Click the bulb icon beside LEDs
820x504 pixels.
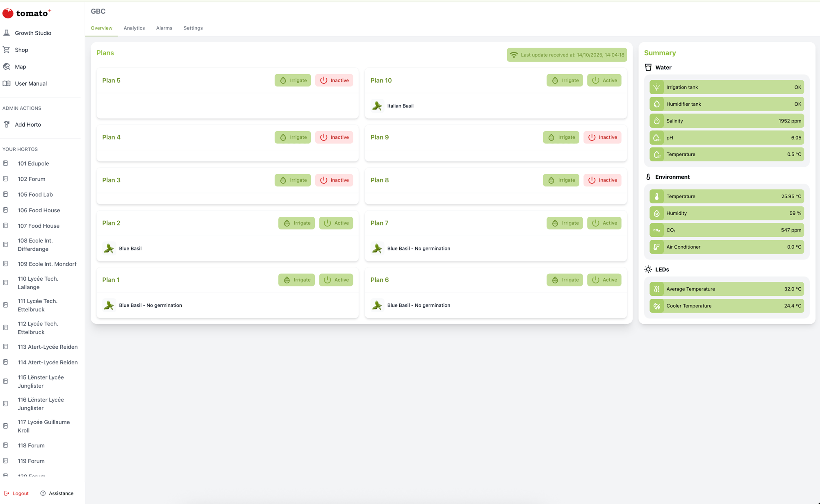point(648,269)
